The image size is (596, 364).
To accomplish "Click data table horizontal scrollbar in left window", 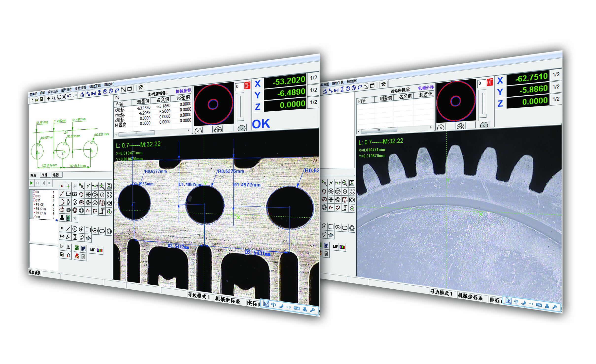I will click(x=136, y=134).
